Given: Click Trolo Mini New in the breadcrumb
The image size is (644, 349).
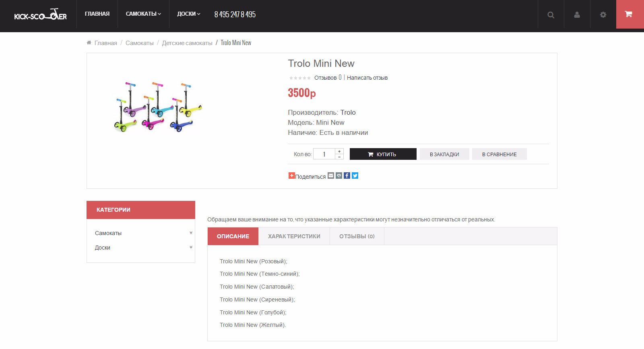Looking at the screenshot, I should coord(236,43).
